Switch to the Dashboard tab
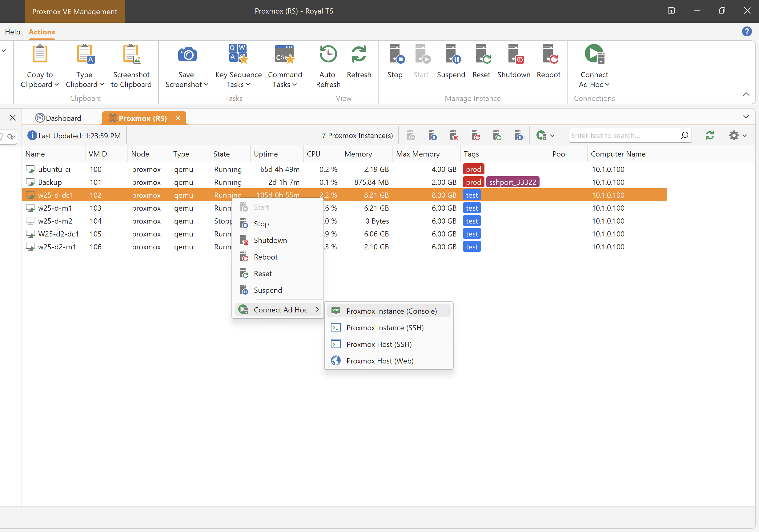759x532 pixels. (58, 118)
